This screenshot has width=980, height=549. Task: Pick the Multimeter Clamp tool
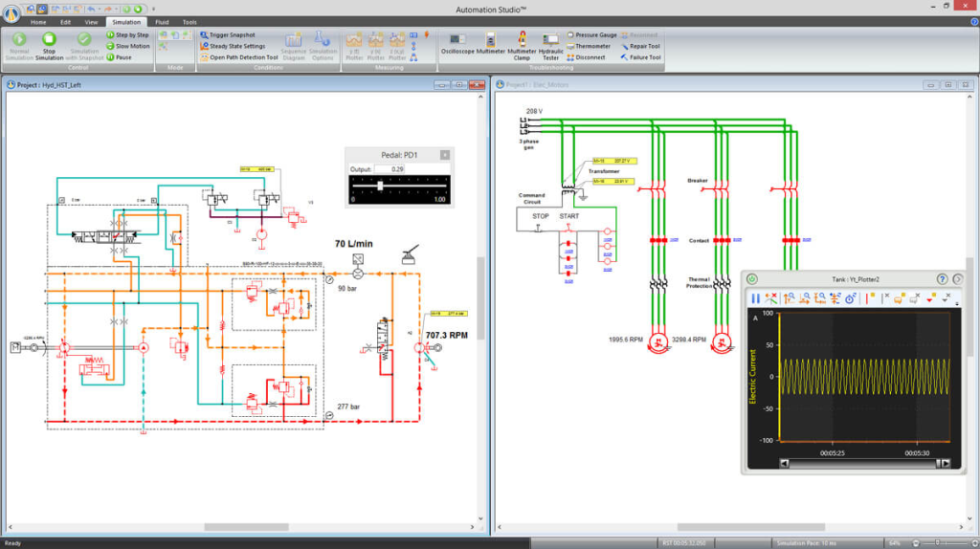tap(522, 47)
